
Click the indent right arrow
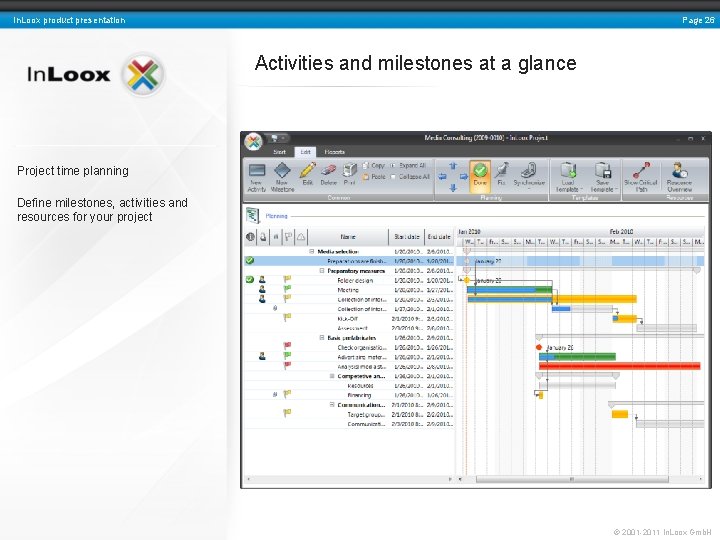(x=463, y=176)
